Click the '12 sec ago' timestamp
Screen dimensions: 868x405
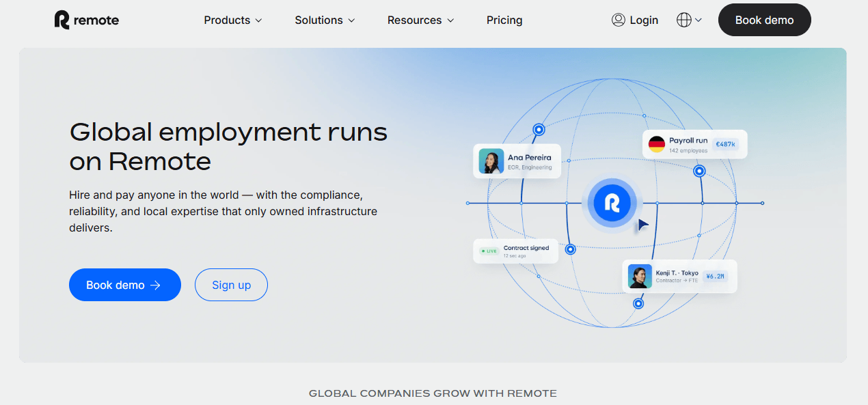pos(515,255)
